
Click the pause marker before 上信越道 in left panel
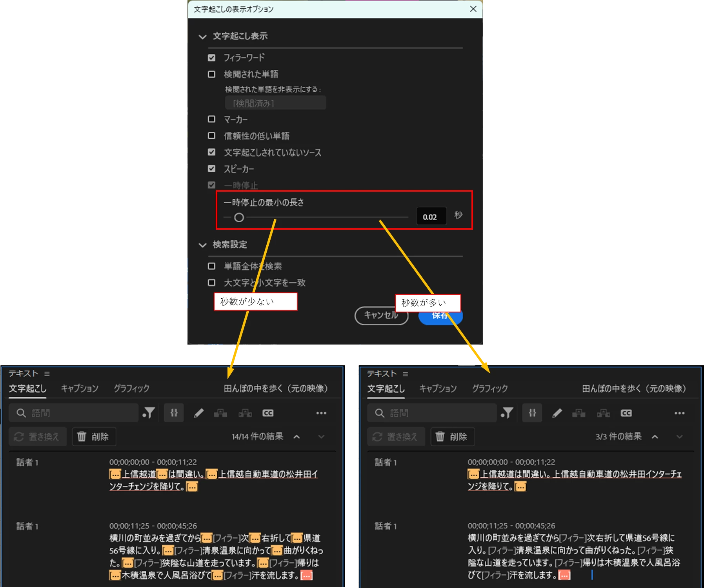(115, 474)
